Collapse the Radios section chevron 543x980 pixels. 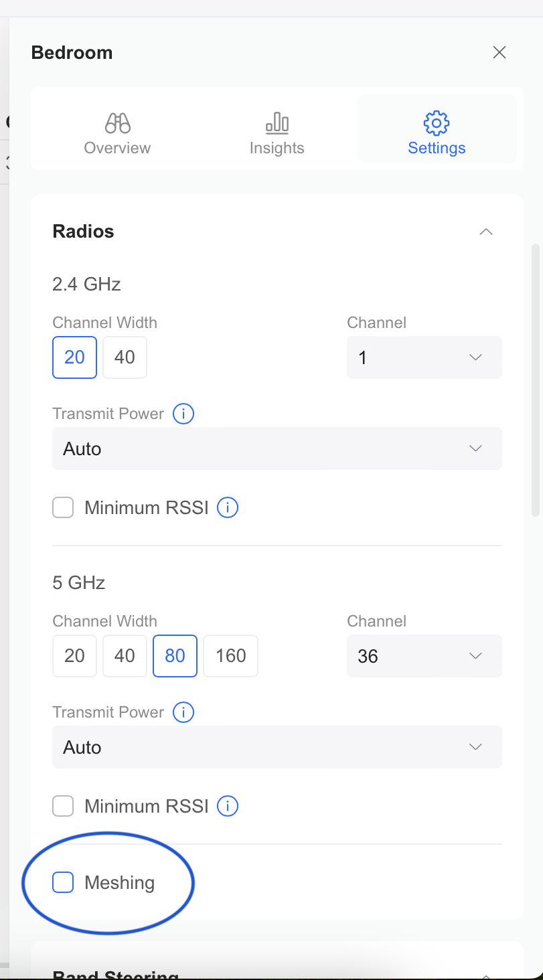(x=486, y=232)
